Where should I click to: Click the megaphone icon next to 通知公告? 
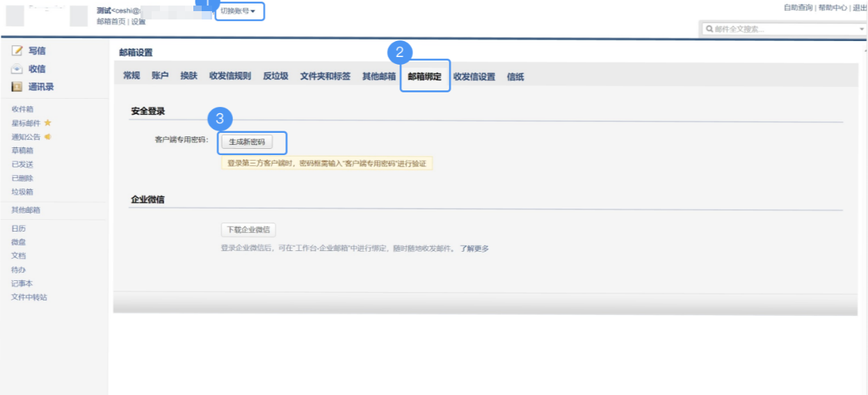click(x=48, y=137)
